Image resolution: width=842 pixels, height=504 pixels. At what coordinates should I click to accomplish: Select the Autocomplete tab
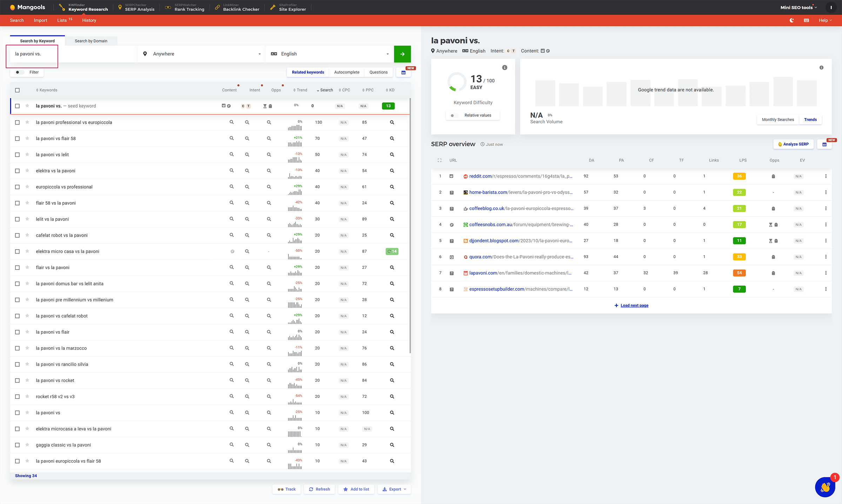(x=347, y=72)
